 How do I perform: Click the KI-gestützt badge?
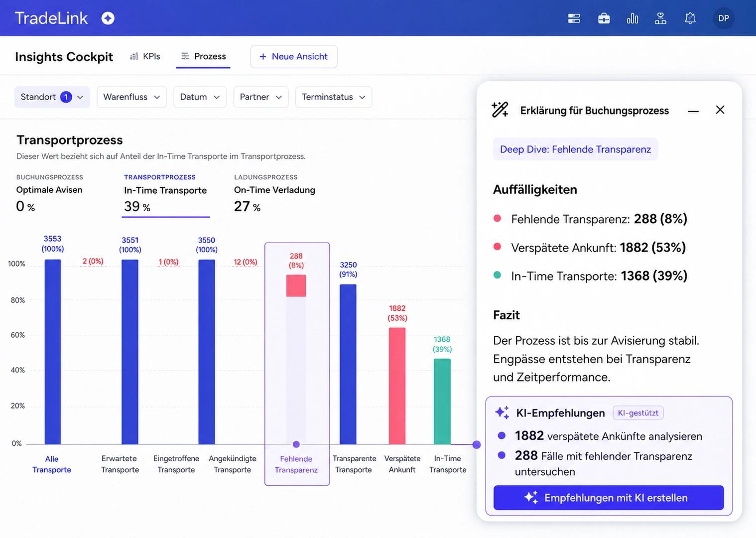(638, 413)
